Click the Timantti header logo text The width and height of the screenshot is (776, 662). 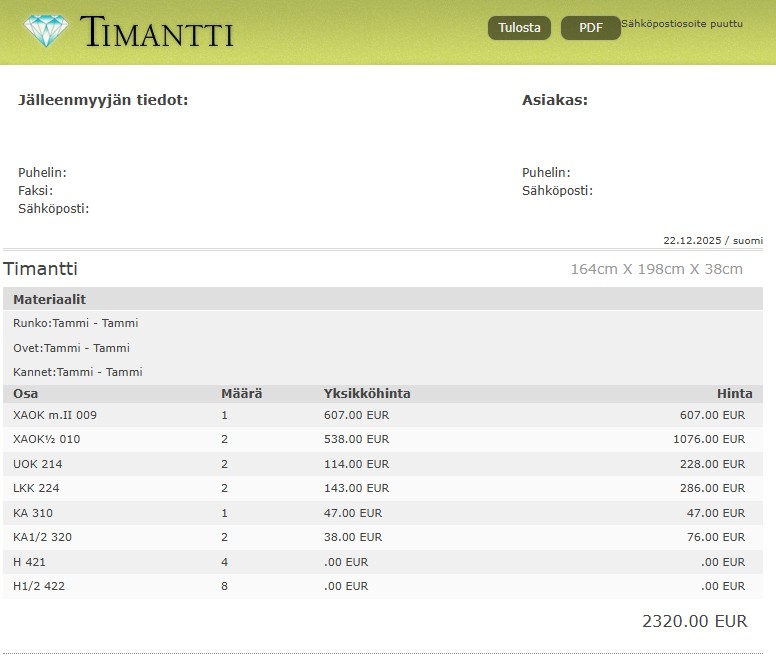tap(157, 33)
